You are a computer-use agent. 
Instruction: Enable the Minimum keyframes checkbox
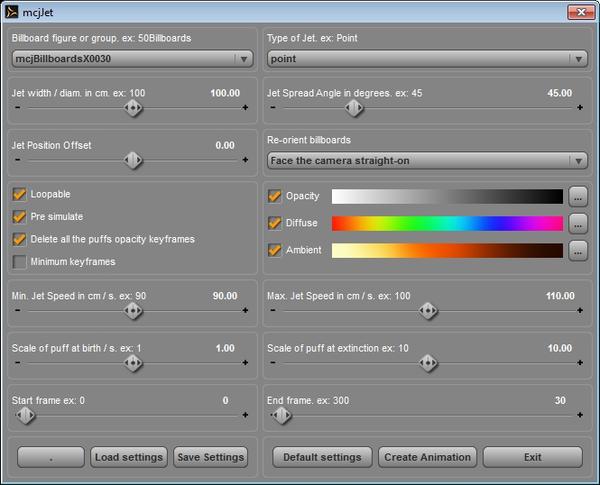[19, 262]
